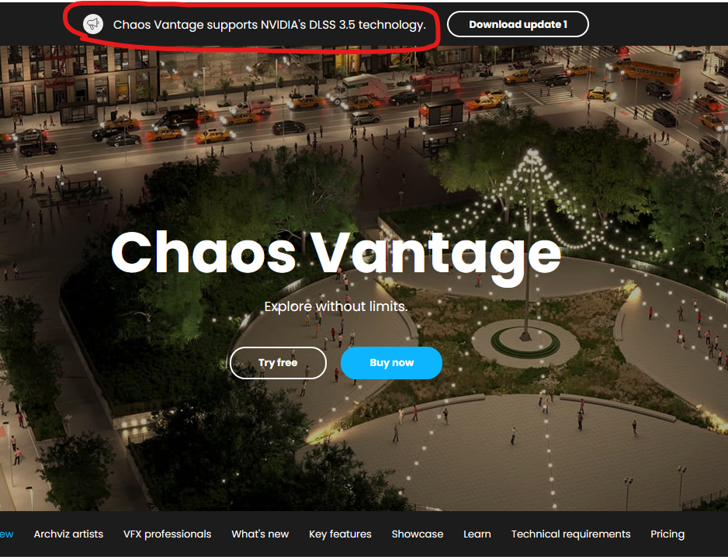The height and width of the screenshot is (560, 728).
Task: Click the circular plaza fountain base
Action: click(525, 342)
